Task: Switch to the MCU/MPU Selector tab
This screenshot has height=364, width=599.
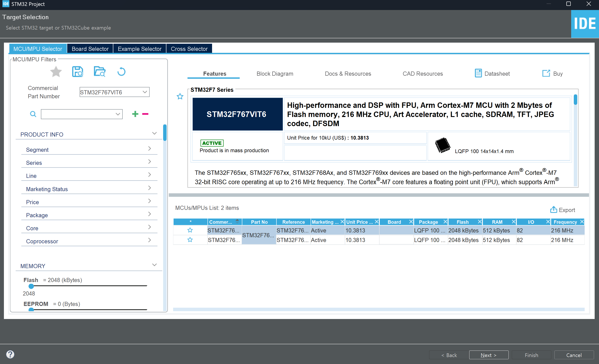Action: pos(38,48)
